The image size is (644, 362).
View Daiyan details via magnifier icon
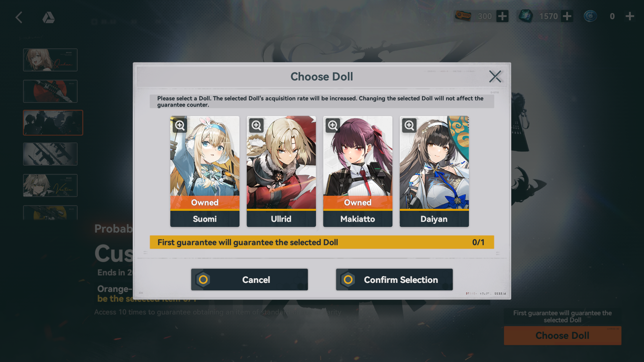click(410, 126)
